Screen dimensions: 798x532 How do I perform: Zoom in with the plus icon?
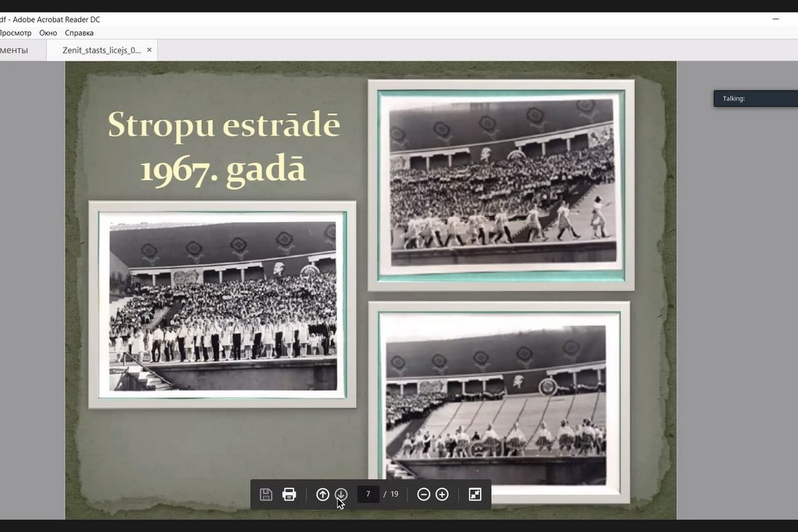[x=442, y=495]
